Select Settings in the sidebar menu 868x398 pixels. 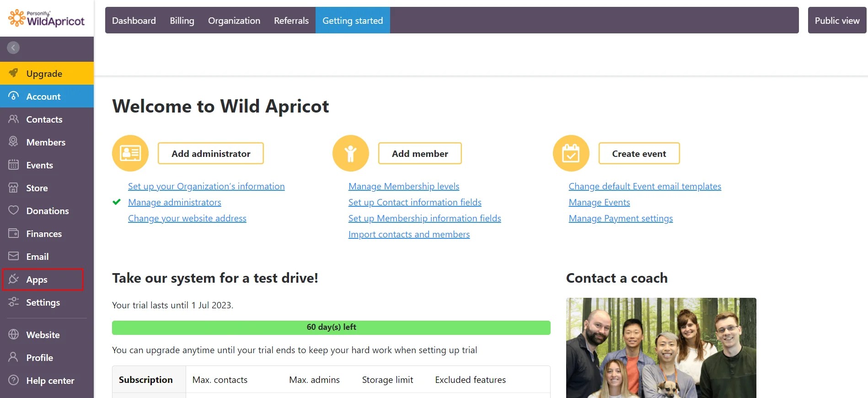[47, 302]
